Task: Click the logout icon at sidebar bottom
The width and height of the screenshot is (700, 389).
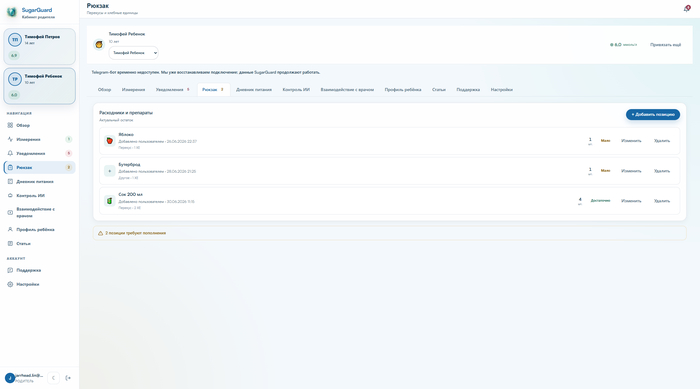Action: point(68,378)
